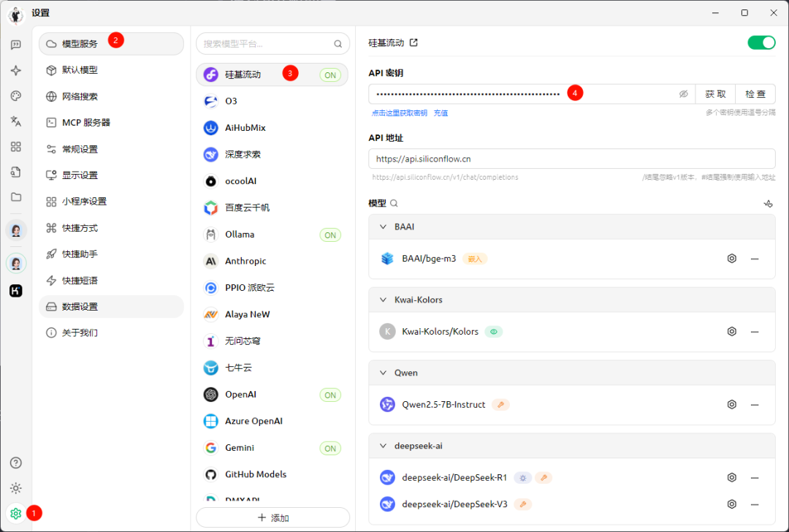Remove the Kwai-Kolors/Kolors model
789x532 pixels.
[x=754, y=332]
